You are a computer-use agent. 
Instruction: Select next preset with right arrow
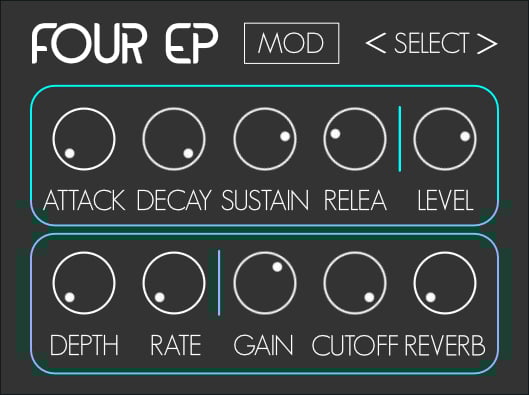click(487, 43)
